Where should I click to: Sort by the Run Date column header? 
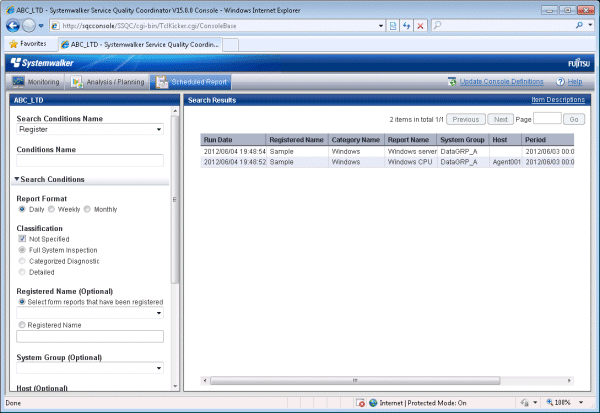point(233,140)
